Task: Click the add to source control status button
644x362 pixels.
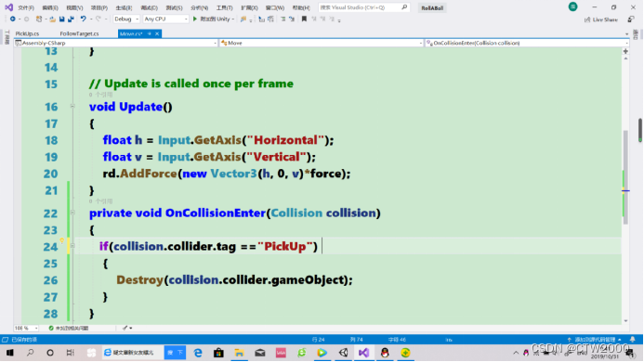Action: (x=595, y=340)
